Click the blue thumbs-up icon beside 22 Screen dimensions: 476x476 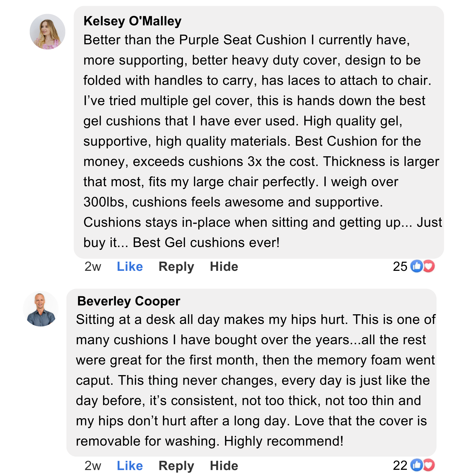click(x=416, y=465)
